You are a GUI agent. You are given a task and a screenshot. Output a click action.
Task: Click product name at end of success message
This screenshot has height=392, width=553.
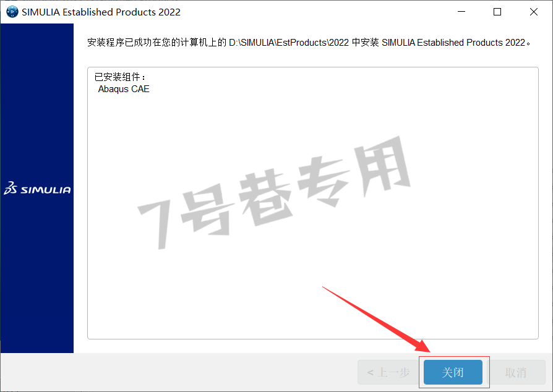click(453, 42)
